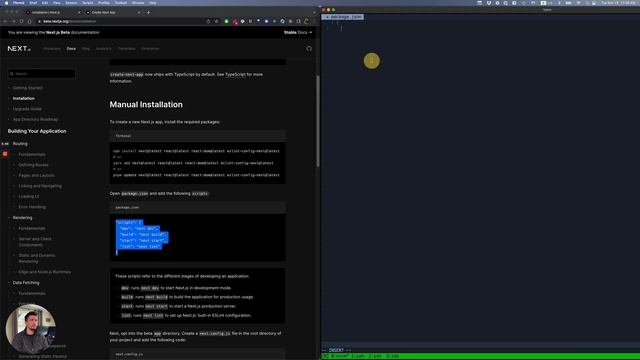Viewport: 640px width, 360px height.
Task: Open the Shell menu in the menu bar
Action: point(33,3)
